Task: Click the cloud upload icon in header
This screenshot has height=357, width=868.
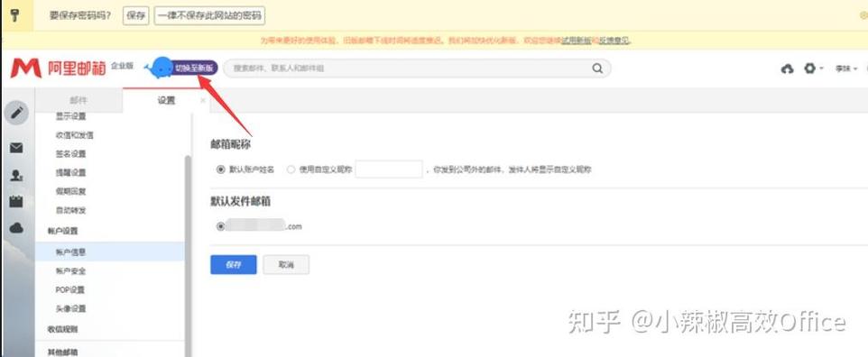Action: pyautogui.click(x=787, y=69)
